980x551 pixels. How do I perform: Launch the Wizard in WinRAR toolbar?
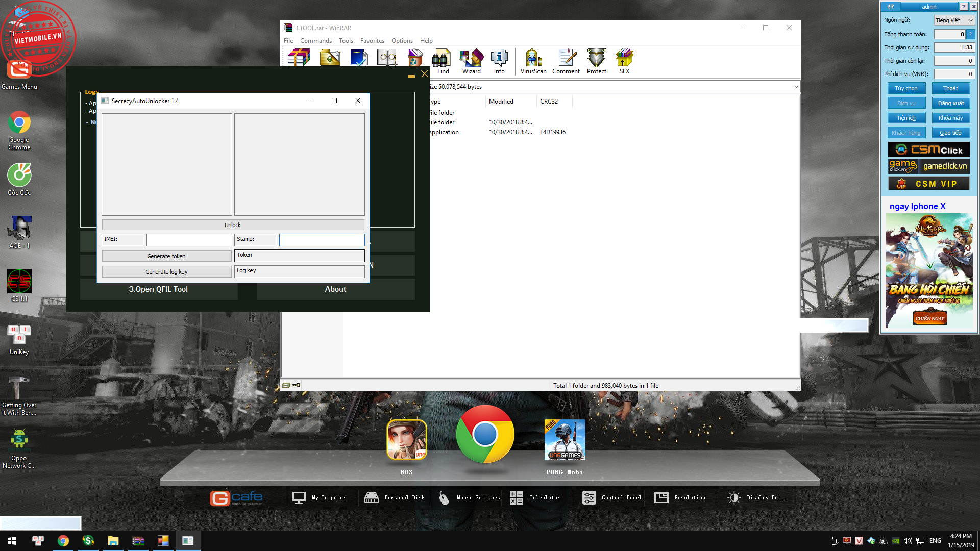click(x=472, y=62)
